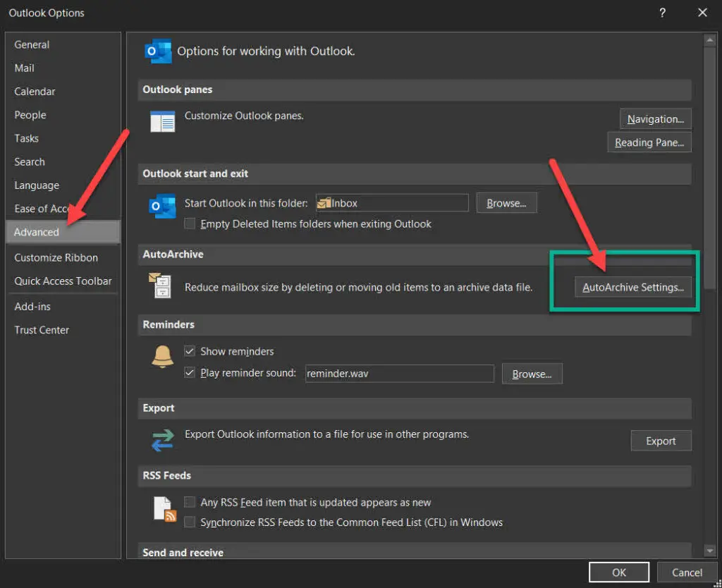Enable Synchronize RSS Feeds to Common Feed List
The height and width of the screenshot is (588, 722).
189,522
